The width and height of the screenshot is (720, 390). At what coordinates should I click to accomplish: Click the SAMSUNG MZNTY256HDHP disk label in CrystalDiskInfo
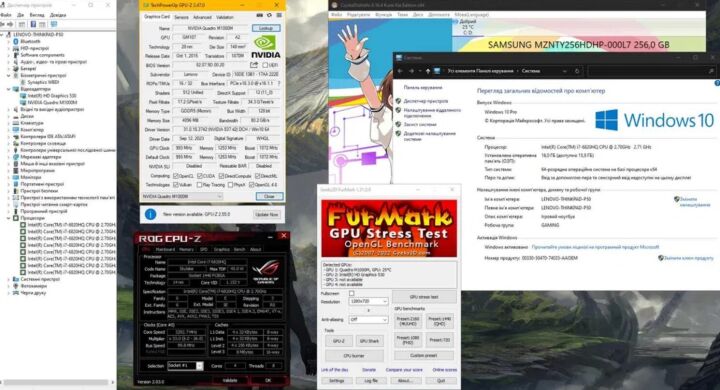coord(579,45)
